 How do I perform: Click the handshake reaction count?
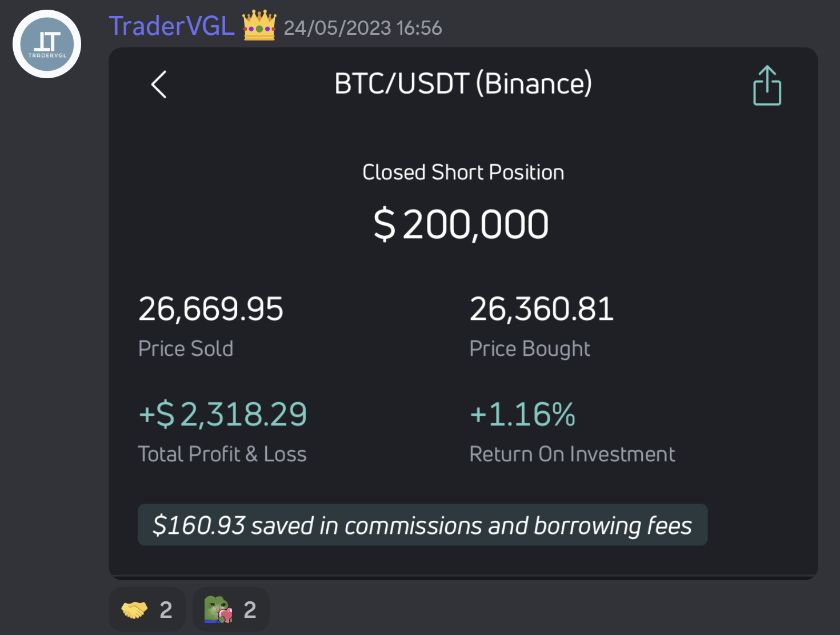(166, 610)
